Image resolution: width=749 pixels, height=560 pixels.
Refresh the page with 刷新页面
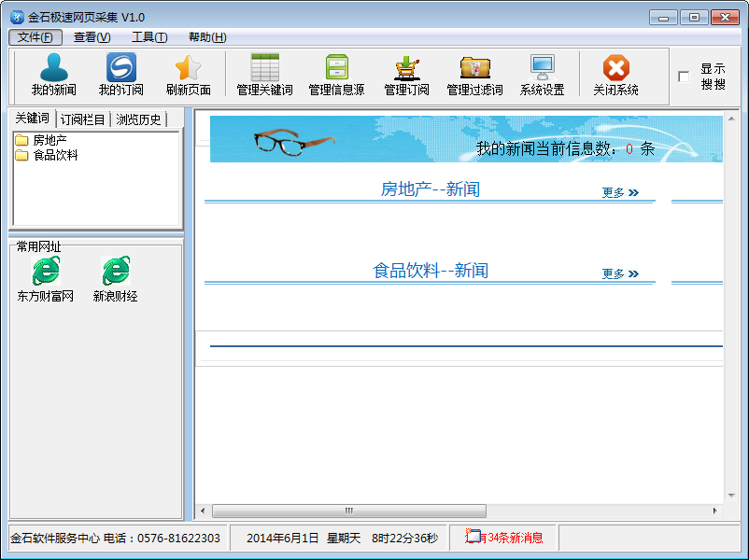point(187,75)
